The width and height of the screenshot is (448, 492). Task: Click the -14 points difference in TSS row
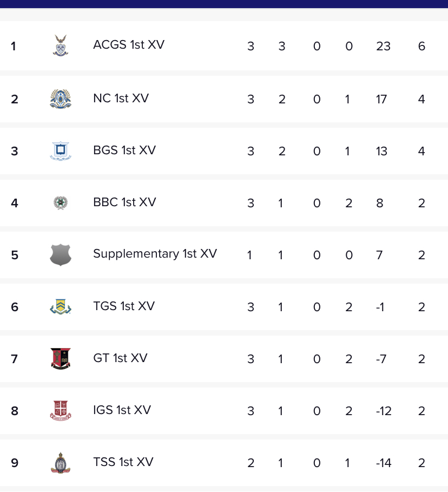click(x=384, y=463)
